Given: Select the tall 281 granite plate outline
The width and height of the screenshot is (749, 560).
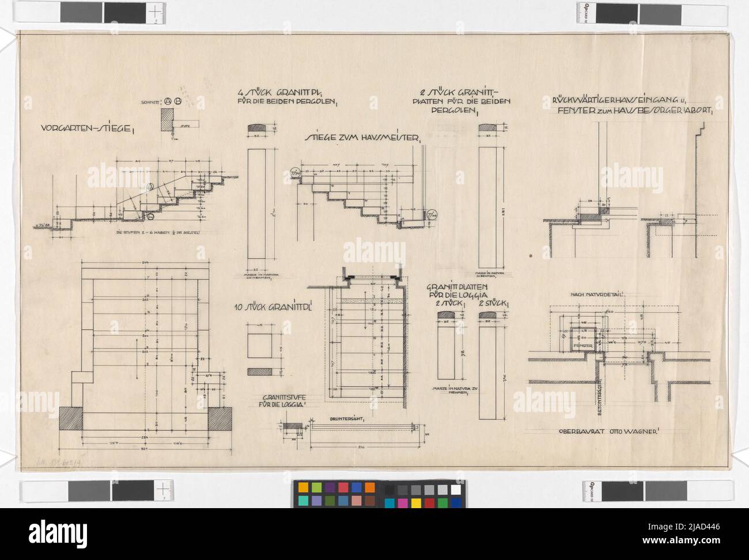Looking at the screenshot, I should 488,197.
